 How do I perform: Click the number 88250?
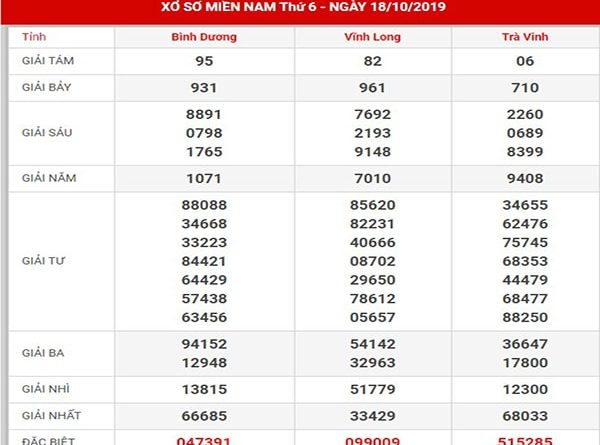click(525, 317)
